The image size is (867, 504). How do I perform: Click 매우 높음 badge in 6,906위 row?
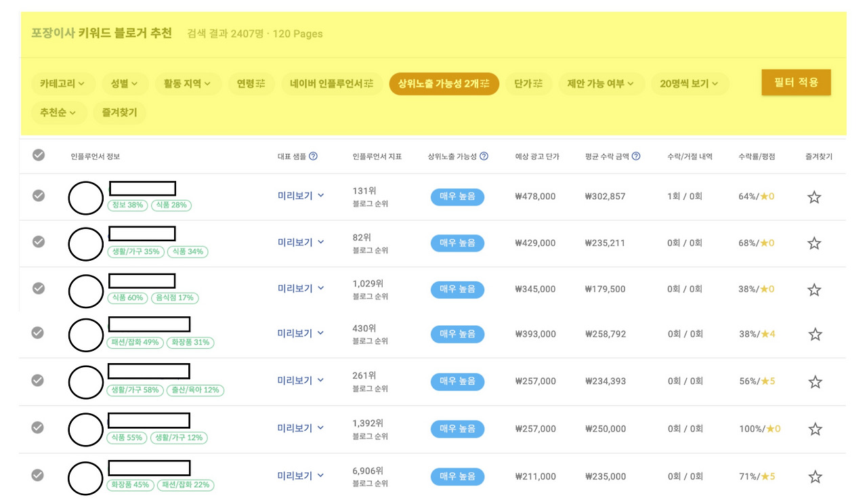point(457,476)
